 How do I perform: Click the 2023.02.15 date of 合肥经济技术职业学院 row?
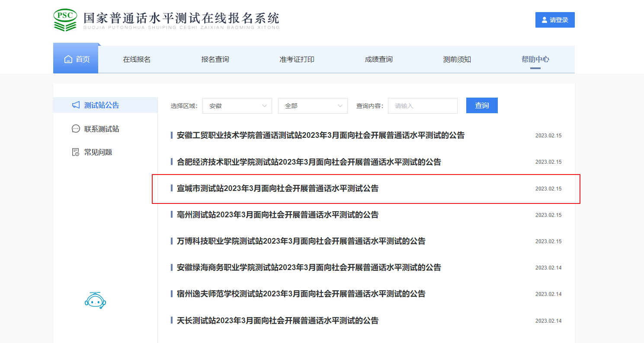pyautogui.click(x=548, y=162)
